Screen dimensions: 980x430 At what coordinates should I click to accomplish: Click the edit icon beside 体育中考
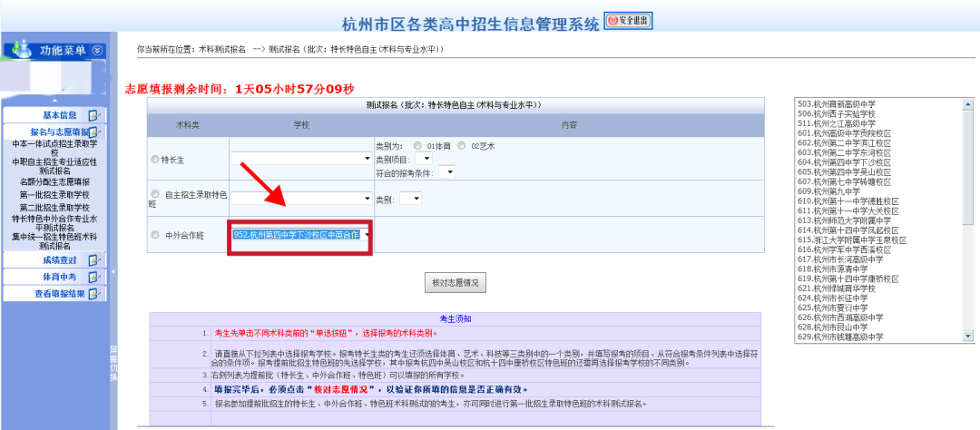(x=93, y=277)
